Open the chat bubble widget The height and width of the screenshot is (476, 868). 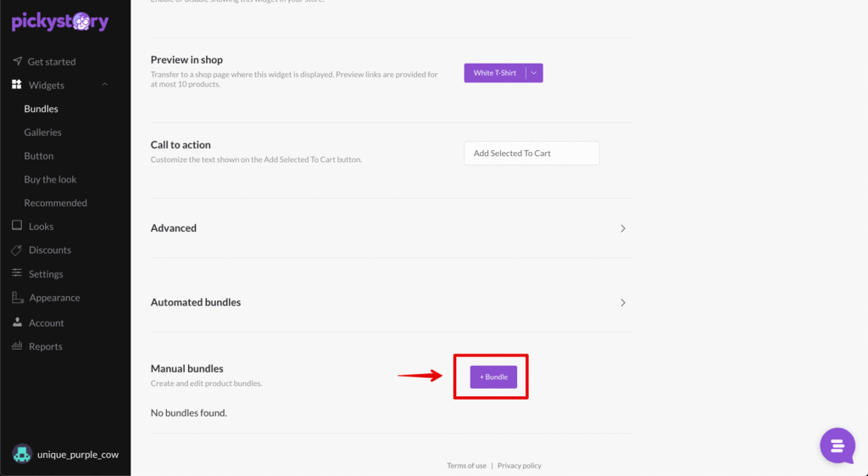837,445
